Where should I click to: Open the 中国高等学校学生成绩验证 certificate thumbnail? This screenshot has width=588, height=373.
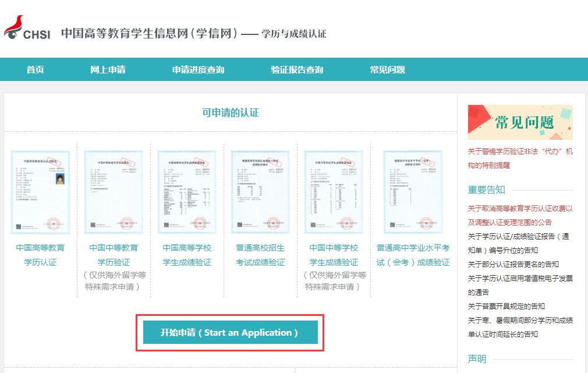187,191
